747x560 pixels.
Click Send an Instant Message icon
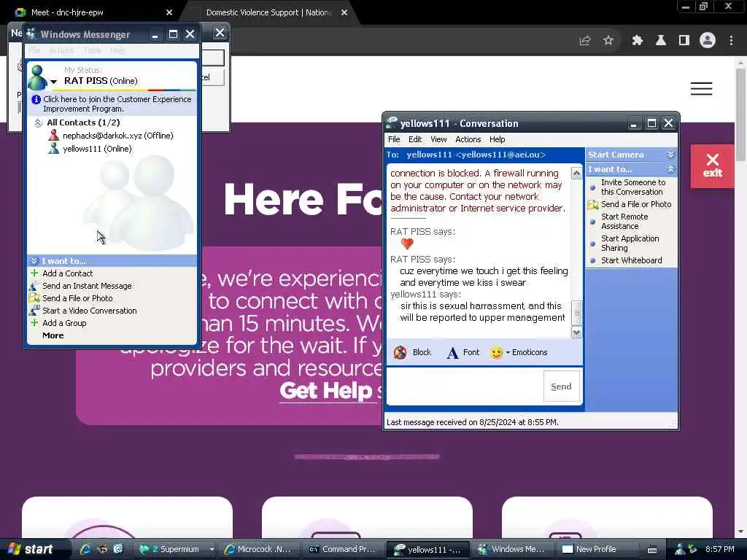tap(34, 286)
